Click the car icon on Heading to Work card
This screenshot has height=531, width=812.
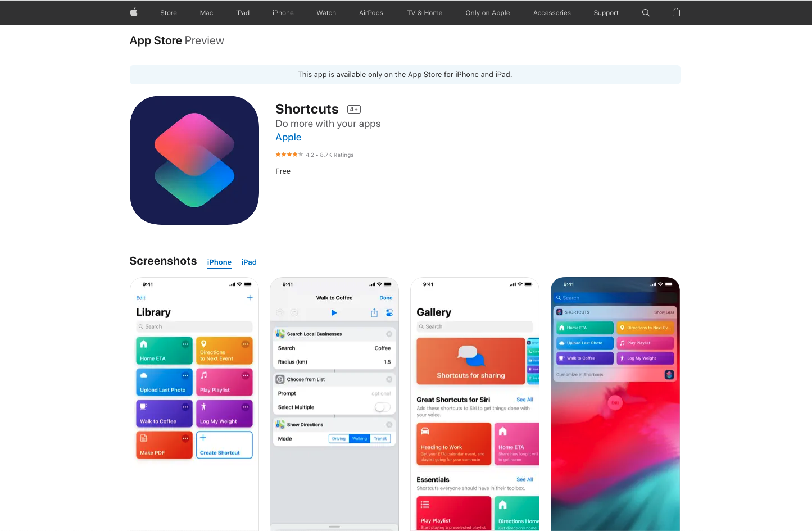(425, 431)
